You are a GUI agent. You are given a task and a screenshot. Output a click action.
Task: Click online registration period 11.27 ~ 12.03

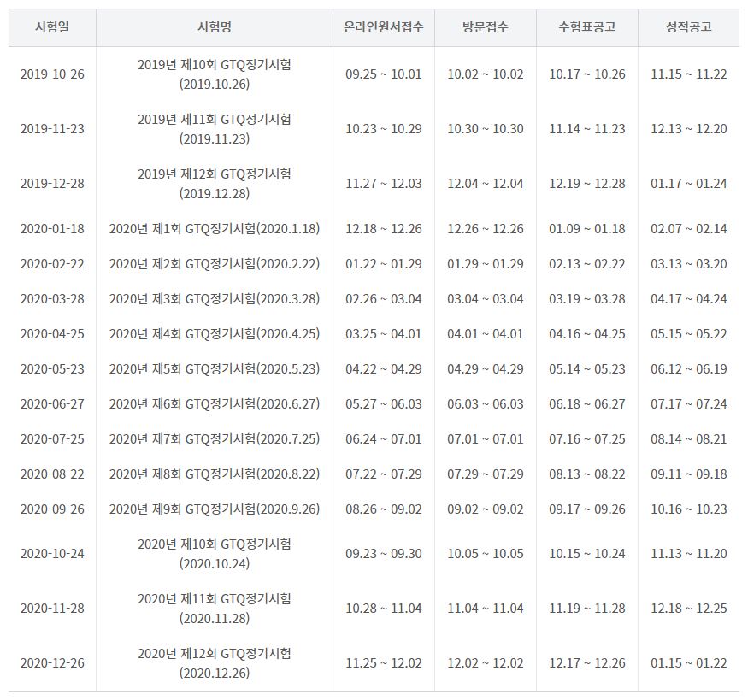384,184
